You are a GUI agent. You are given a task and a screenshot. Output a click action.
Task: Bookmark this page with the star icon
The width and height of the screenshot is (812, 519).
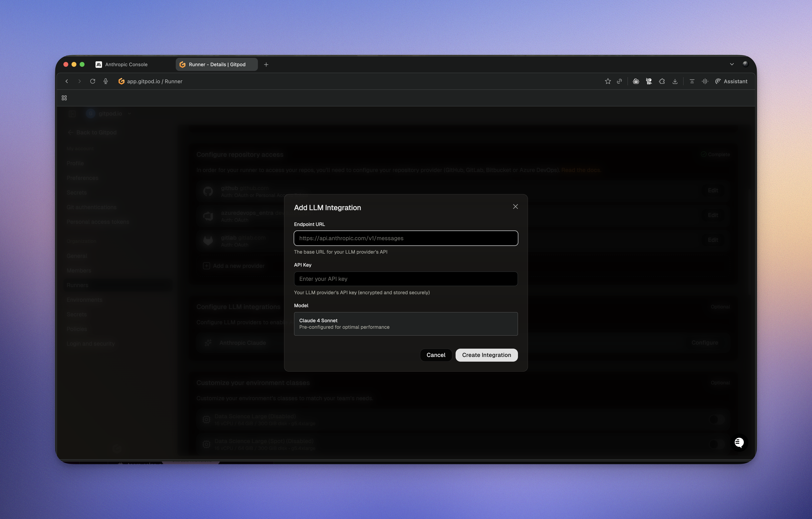pyautogui.click(x=608, y=81)
